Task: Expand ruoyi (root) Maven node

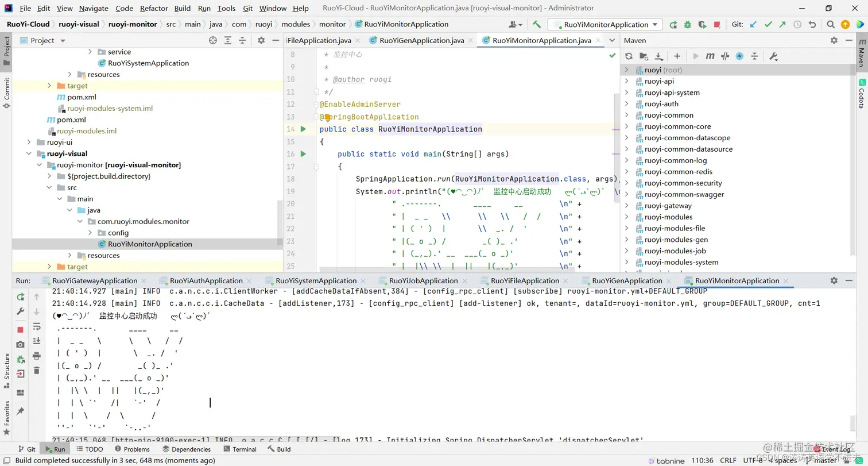Action: 627,70
